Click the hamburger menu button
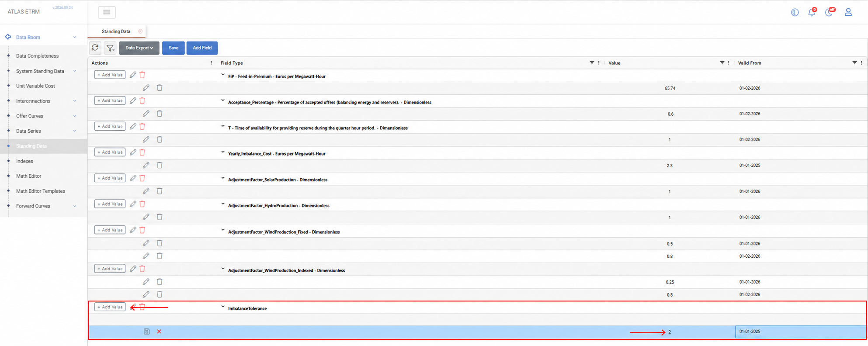Viewport: 868px width, 346px height. click(x=107, y=12)
